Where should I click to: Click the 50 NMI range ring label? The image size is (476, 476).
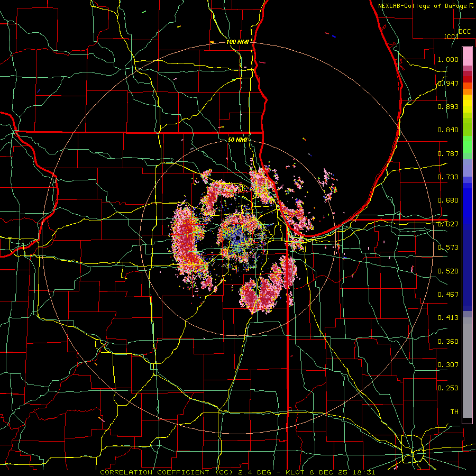click(x=237, y=140)
